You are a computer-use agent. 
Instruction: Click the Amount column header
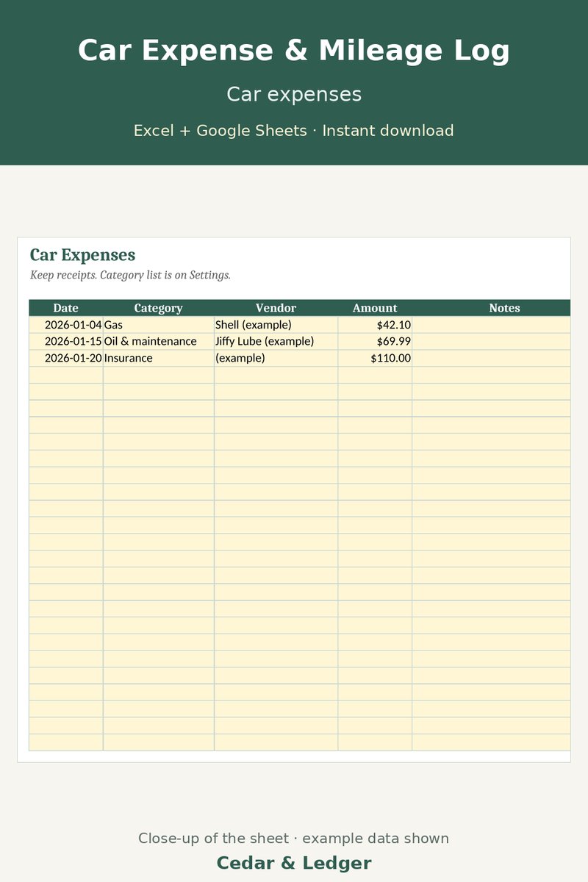375,308
